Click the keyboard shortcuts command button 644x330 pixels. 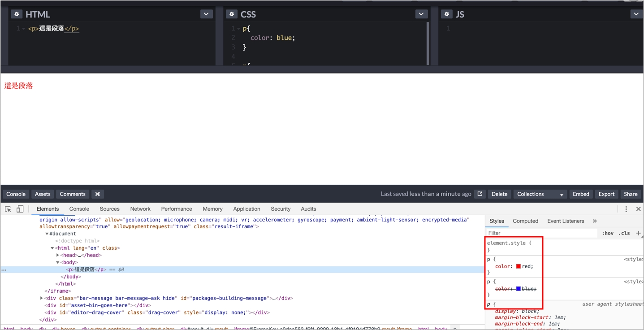point(97,194)
